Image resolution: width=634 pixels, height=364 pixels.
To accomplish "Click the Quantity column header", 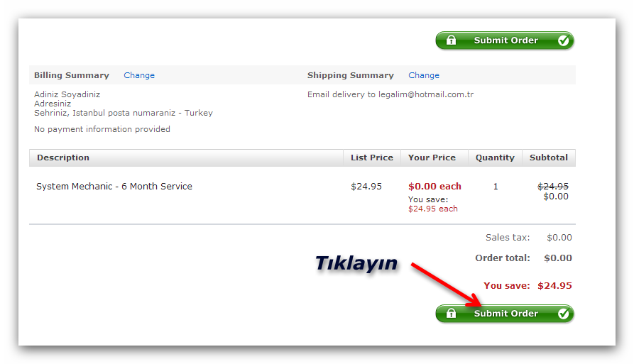I will tap(495, 158).
